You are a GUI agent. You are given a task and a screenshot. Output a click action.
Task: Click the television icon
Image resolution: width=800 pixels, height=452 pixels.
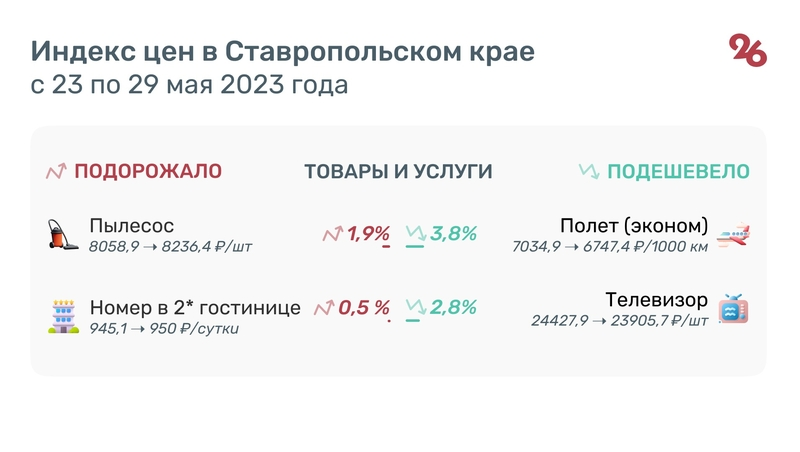point(734,309)
